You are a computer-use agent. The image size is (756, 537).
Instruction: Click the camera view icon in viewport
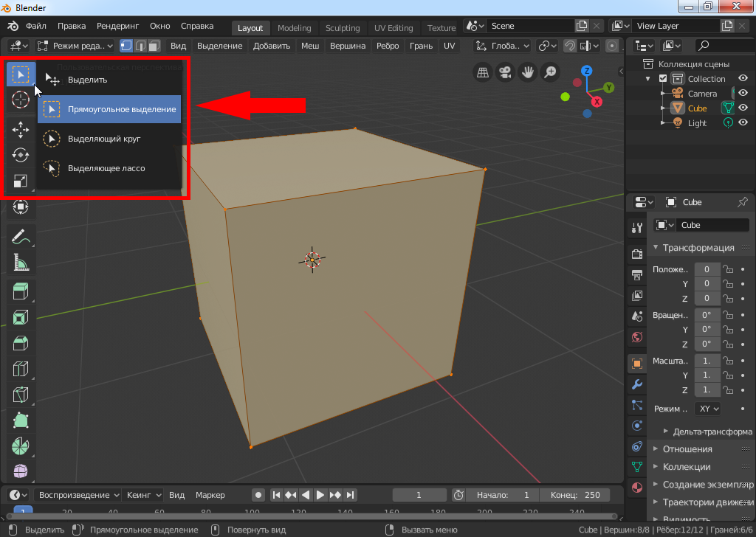(x=505, y=72)
